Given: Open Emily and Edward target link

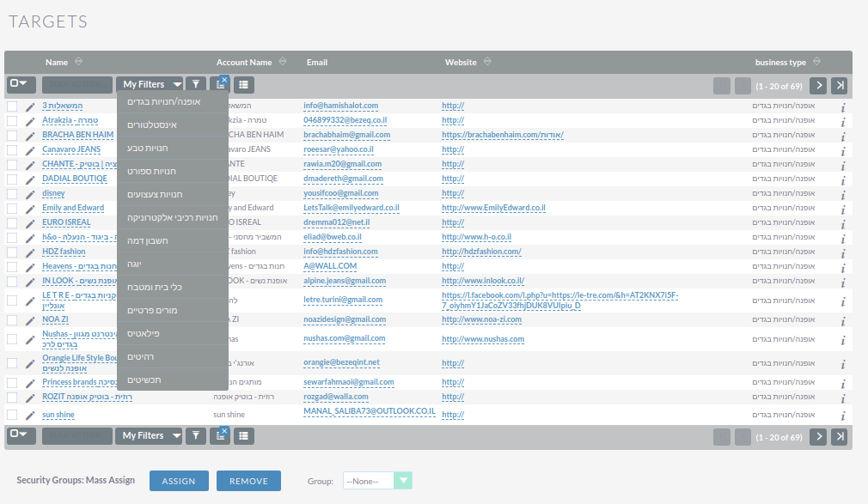Looking at the screenshot, I should click(x=73, y=208).
